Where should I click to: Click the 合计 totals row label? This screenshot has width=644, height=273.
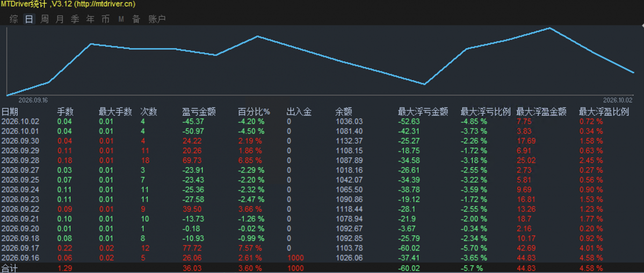[x=10, y=269]
